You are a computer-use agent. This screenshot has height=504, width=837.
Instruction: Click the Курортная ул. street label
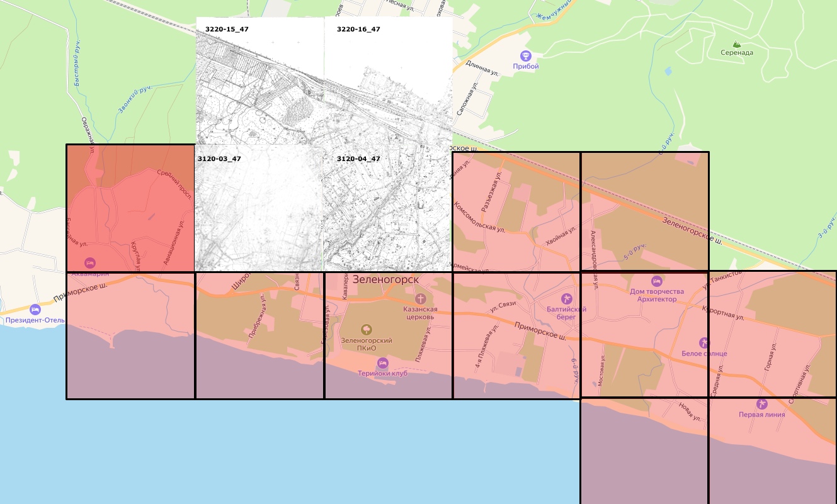[x=723, y=313]
